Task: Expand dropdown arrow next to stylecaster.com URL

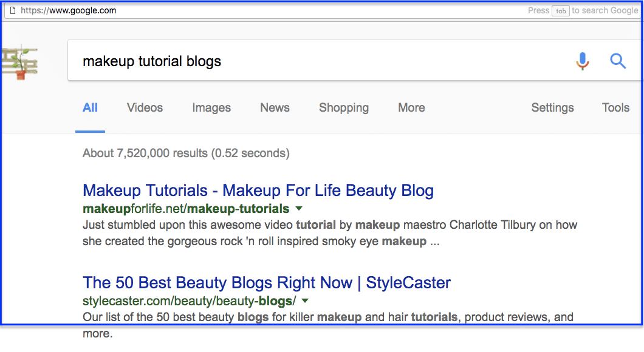Action: (305, 301)
